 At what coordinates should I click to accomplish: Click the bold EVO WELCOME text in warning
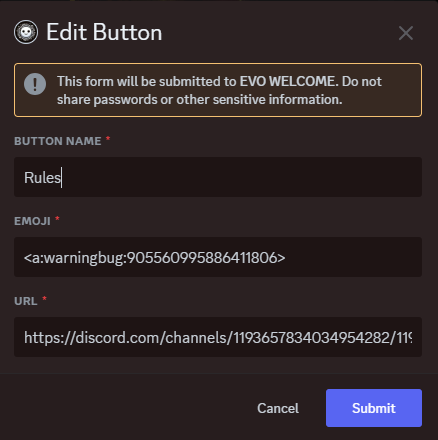point(287,81)
